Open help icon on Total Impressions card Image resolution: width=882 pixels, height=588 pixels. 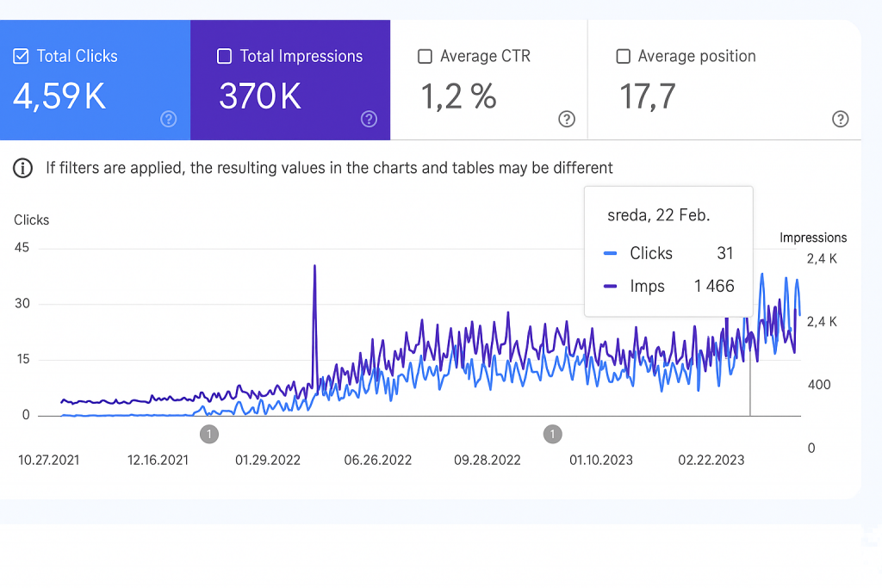pyautogui.click(x=369, y=119)
